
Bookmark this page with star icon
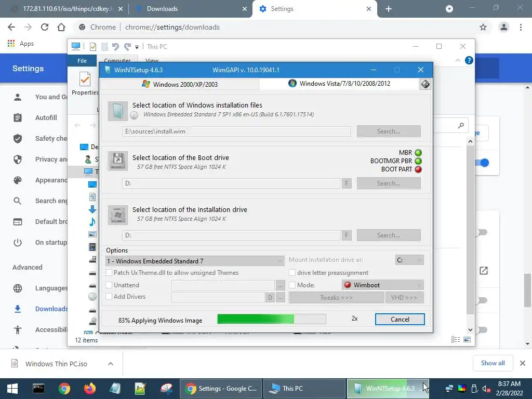click(483, 27)
